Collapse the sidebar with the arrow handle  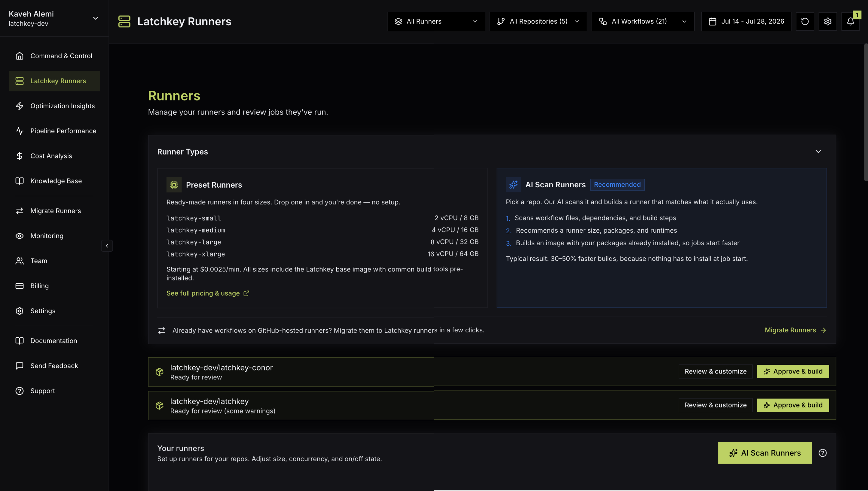(107, 245)
